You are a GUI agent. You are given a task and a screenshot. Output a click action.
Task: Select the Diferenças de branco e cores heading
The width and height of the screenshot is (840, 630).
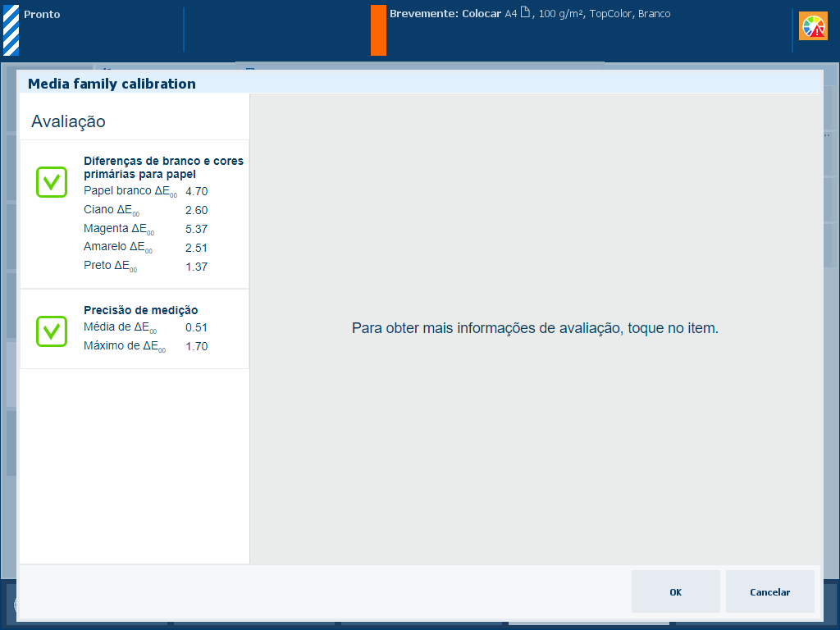click(162, 167)
